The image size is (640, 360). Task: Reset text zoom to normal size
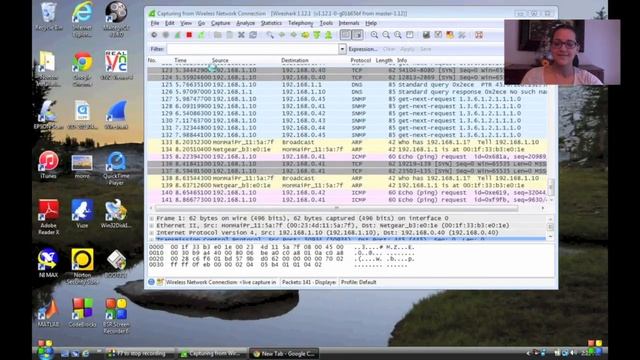pos(398,35)
